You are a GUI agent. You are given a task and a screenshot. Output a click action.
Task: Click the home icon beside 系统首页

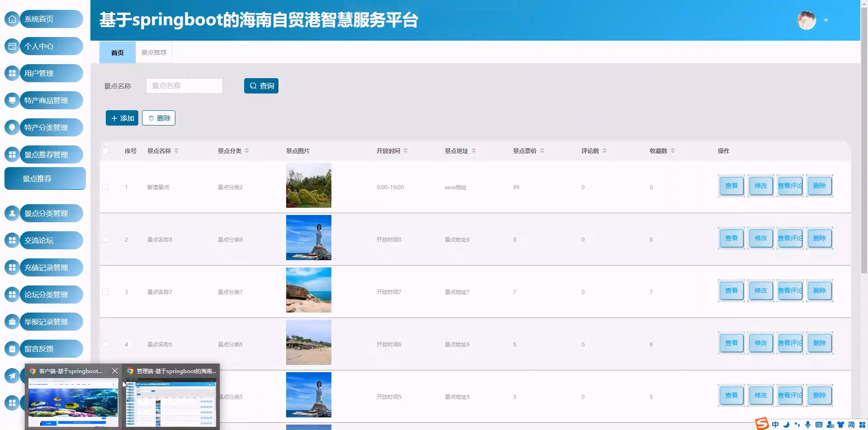click(12, 19)
